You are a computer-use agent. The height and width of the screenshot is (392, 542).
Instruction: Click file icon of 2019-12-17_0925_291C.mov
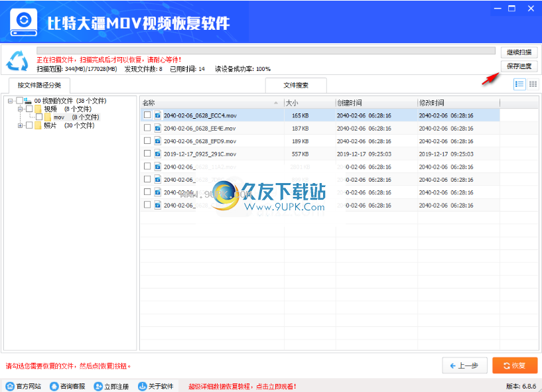click(158, 153)
